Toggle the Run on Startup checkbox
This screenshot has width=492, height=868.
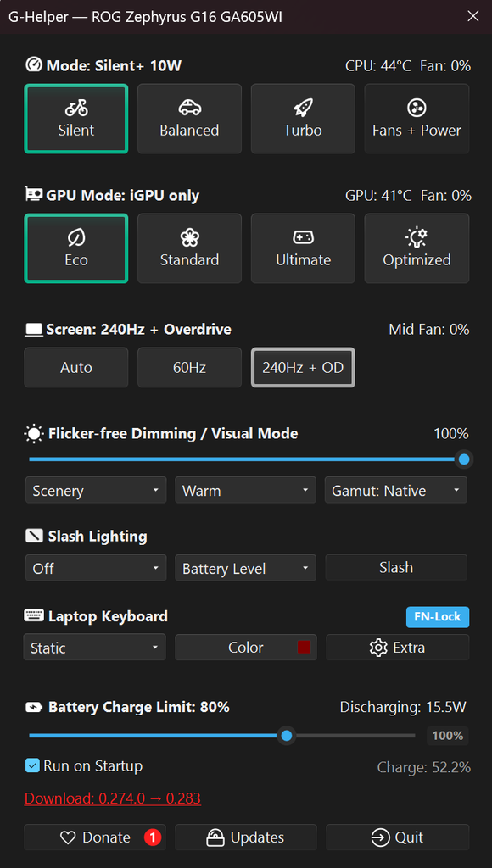point(33,765)
